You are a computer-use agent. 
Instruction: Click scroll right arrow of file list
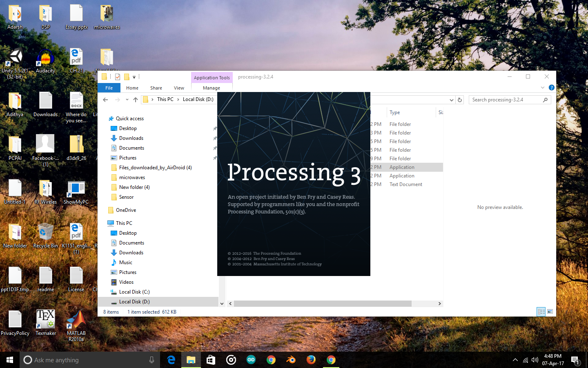[439, 303]
